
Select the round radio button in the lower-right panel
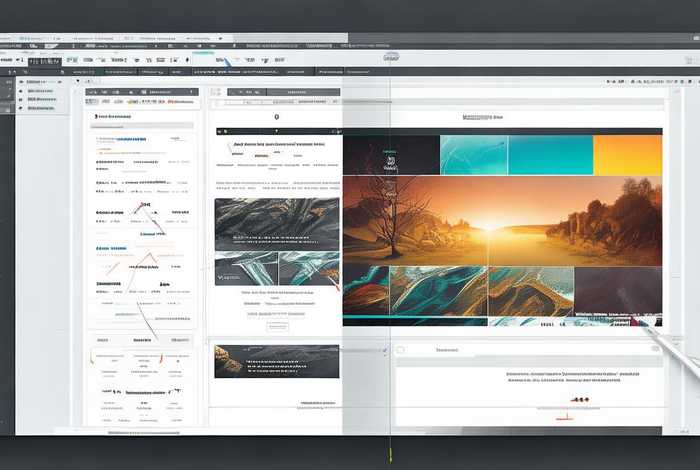[x=401, y=351]
